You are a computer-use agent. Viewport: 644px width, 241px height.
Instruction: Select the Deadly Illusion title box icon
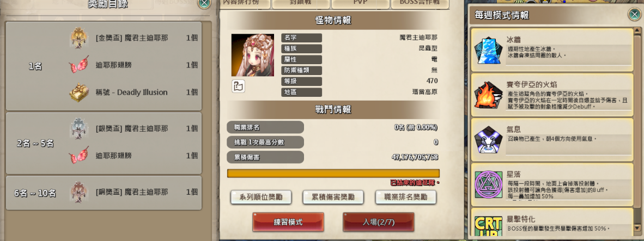click(78, 92)
